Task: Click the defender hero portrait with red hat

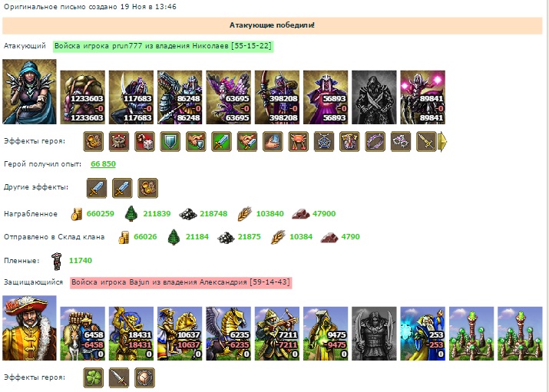Action: click(x=29, y=328)
